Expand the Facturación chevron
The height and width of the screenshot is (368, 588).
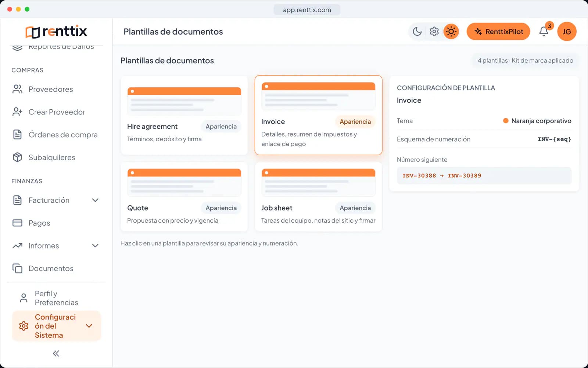click(95, 200)
